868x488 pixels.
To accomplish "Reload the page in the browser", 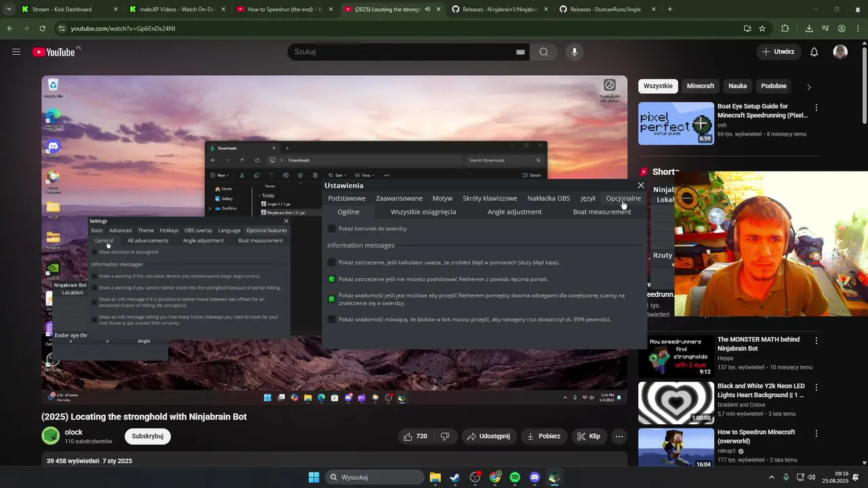I will click(x=42, y=28).
